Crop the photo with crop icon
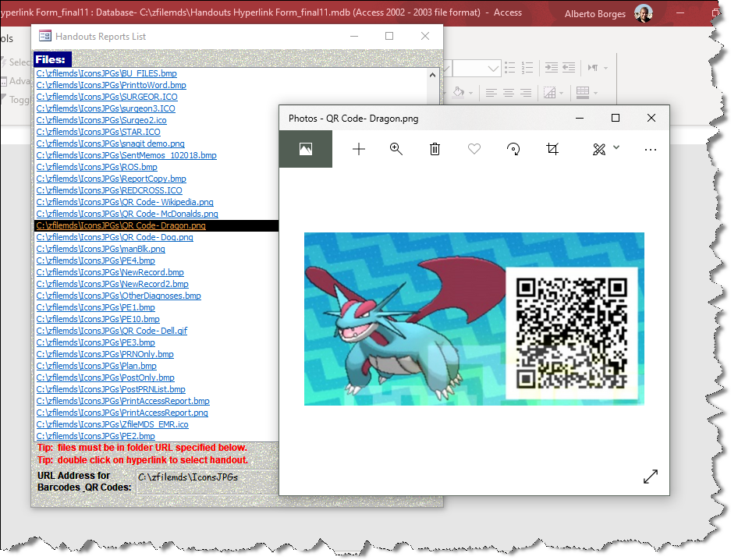 (x=552, y=149)
